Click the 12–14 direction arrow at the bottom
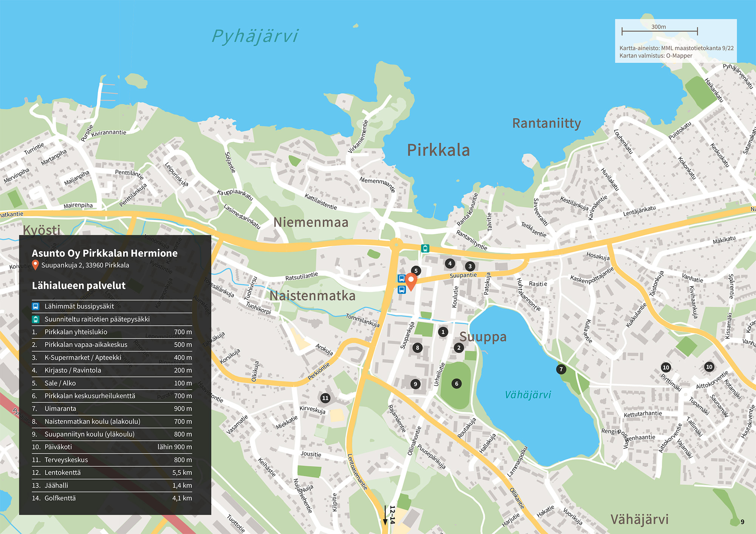Screen dimensions: 756x534 point(385,515)
